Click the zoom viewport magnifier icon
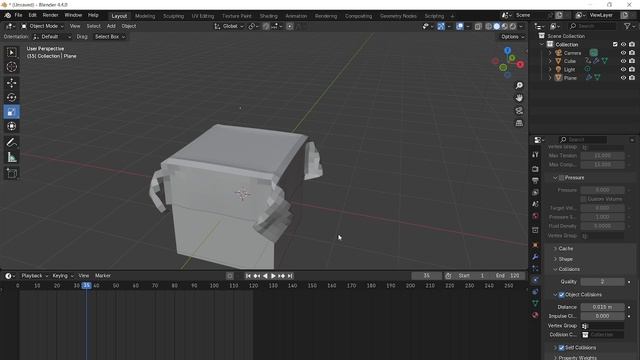This screenshot has width=640, height=360. (519, 85)
